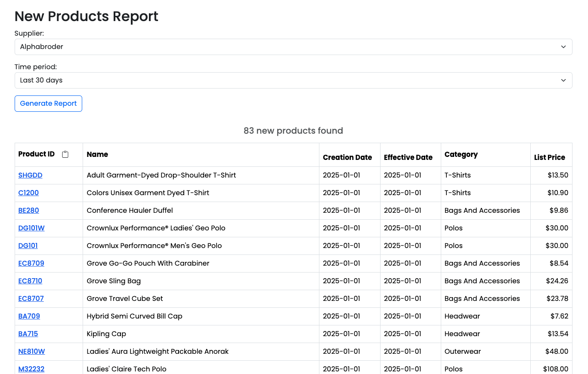The height and width of the screenshot is (374, 588).
Task: Click 'Crownlux Performance® Ladies' Geo Polo' cell
Action: [201, 228]
